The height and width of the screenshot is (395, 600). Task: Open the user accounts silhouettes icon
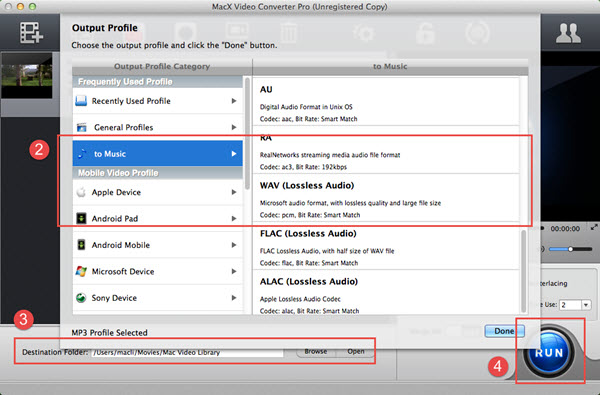(568, 33)
